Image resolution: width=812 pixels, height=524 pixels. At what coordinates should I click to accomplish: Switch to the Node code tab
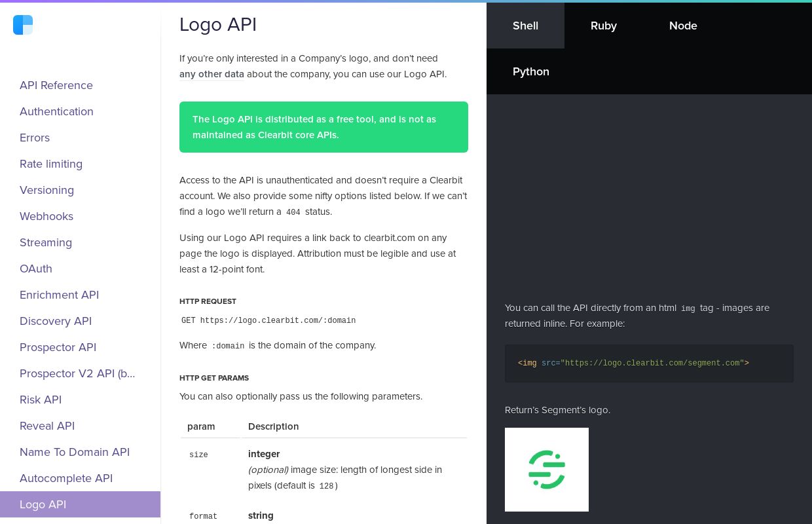pos(683,26)
